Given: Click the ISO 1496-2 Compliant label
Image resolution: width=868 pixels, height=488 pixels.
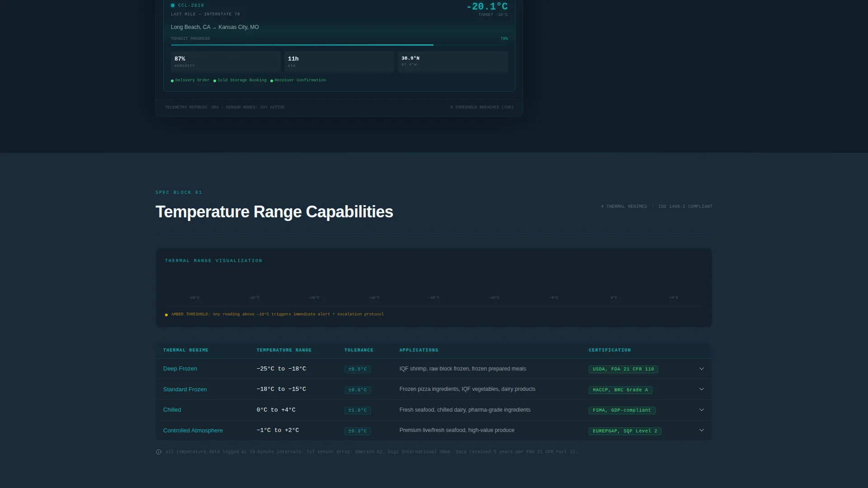Looking at the screenshot, I should point(685,206).
